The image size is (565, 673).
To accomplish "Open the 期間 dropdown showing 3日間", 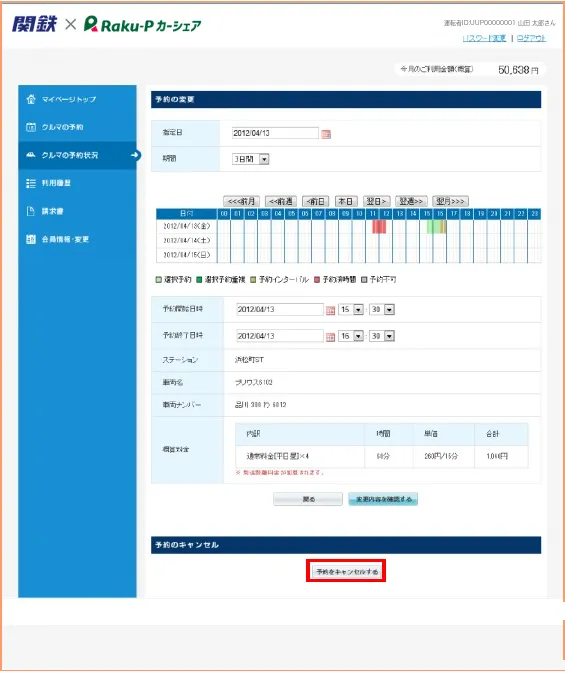I will pyautogui.click(x=250, y=159).
